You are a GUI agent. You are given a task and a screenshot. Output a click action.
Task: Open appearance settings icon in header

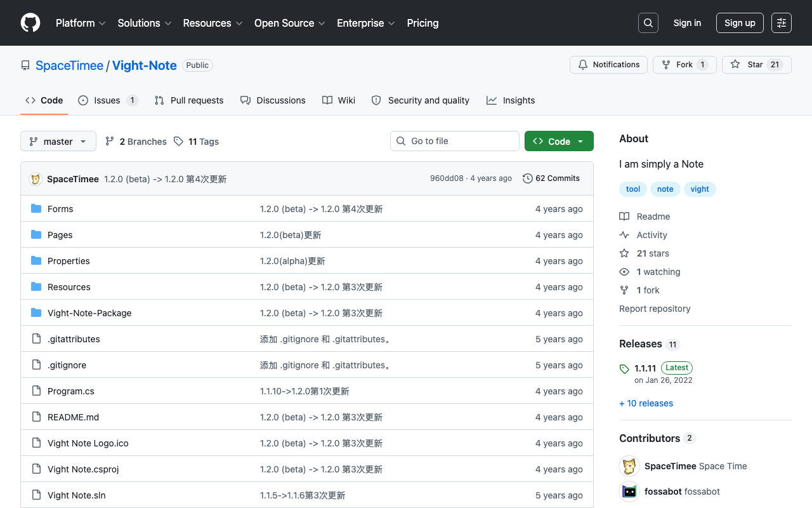(782, 23)
